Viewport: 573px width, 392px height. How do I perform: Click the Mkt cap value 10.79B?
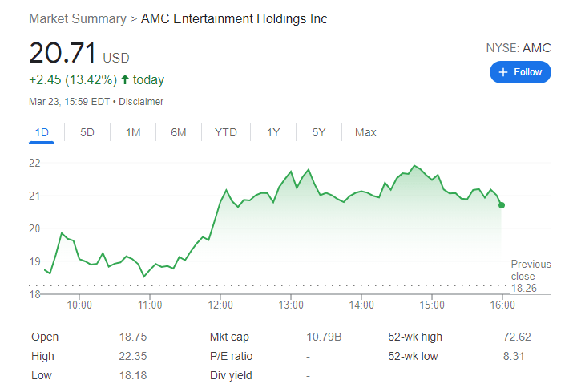point(324,337)
